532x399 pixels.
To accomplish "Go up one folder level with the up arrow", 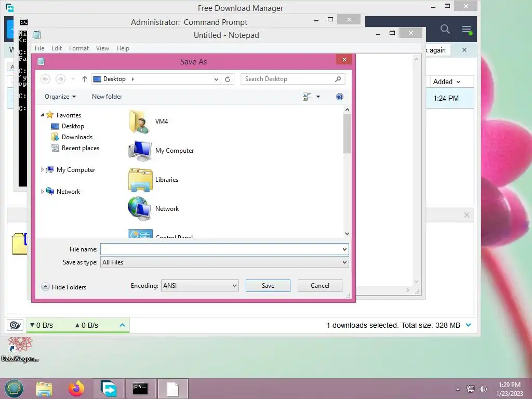I will (85, 79).
